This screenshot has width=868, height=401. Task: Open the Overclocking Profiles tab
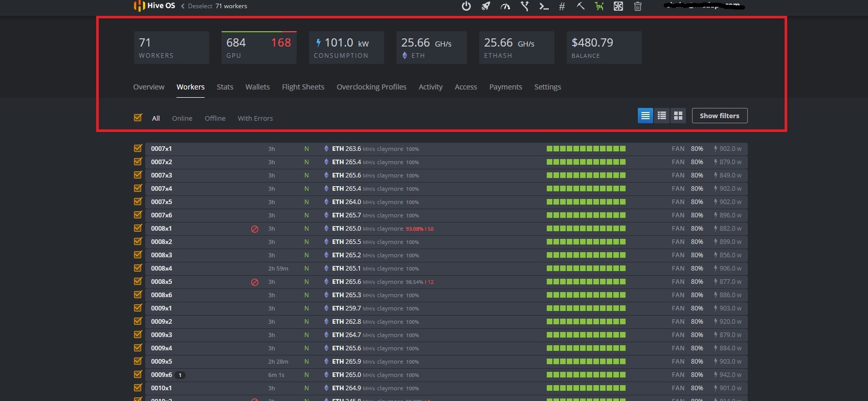(x=371, y=87)
